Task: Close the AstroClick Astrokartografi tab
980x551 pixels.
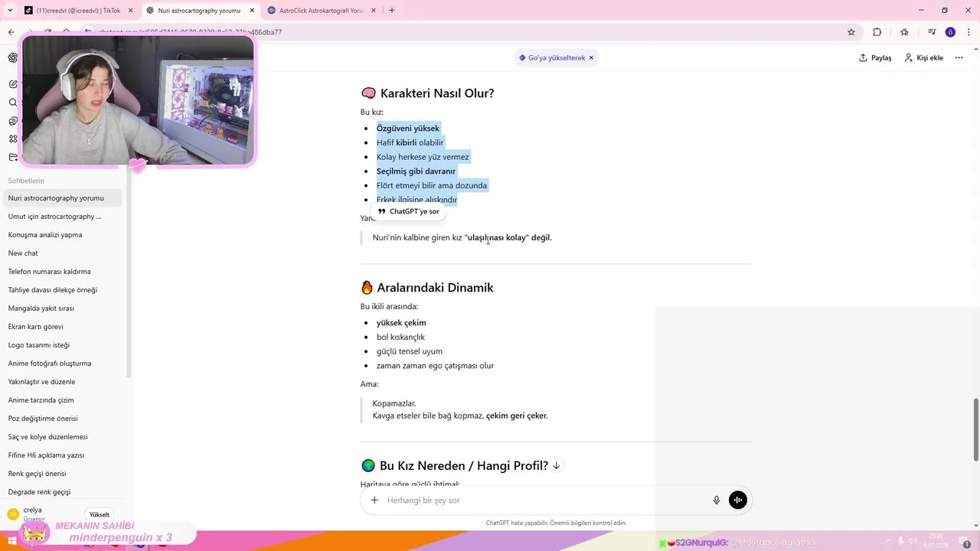Action: pyautogui.click(x=374, y=11)
